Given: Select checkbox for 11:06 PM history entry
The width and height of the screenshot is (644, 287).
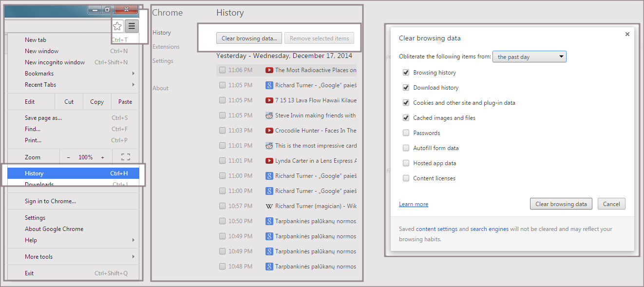Looking at the screenshot, I should coord(222,70).
